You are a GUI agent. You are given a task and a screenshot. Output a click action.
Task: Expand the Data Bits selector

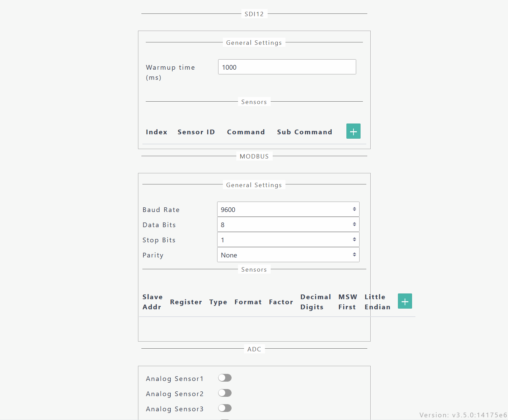(x=288, y=224)
